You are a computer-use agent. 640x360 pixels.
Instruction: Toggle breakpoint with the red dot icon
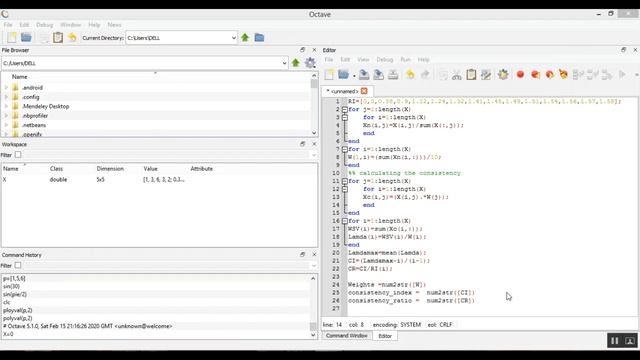click(520, 74)
